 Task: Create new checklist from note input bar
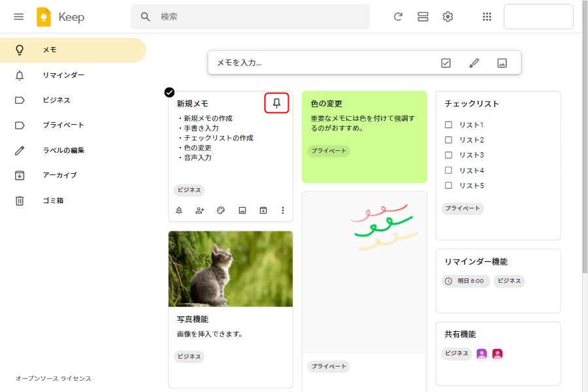(446, 63)
